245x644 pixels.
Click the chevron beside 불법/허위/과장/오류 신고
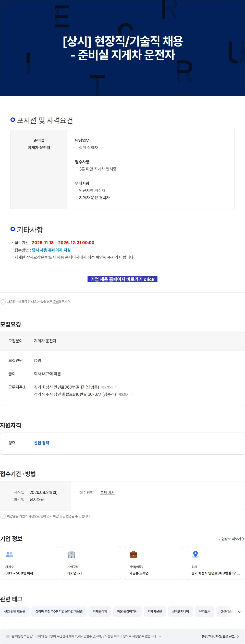(x=238, y=636)
